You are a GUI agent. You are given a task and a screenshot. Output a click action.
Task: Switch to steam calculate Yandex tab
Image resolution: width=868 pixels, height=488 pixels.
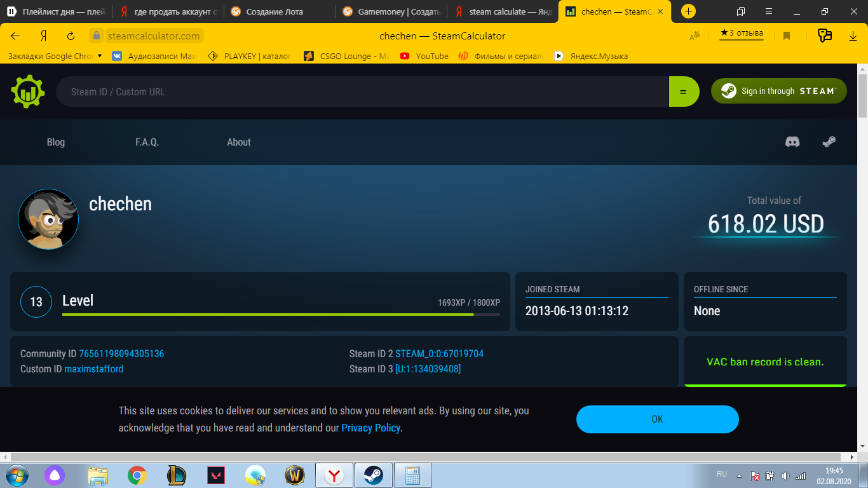[x=503, y=11]
